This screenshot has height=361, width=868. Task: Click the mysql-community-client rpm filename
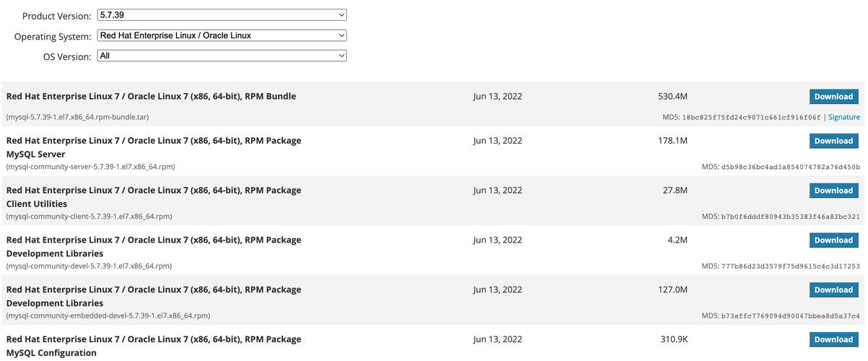click(89, 217)
